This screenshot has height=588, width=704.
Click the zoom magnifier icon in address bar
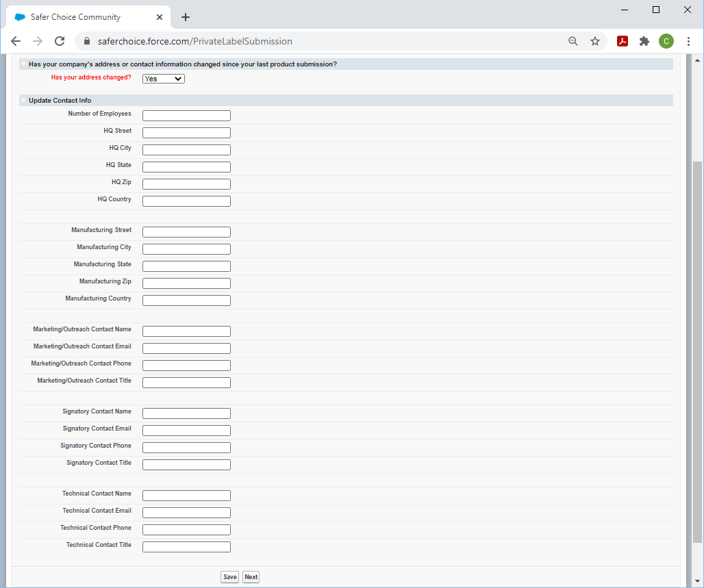[x=573, y=41]
